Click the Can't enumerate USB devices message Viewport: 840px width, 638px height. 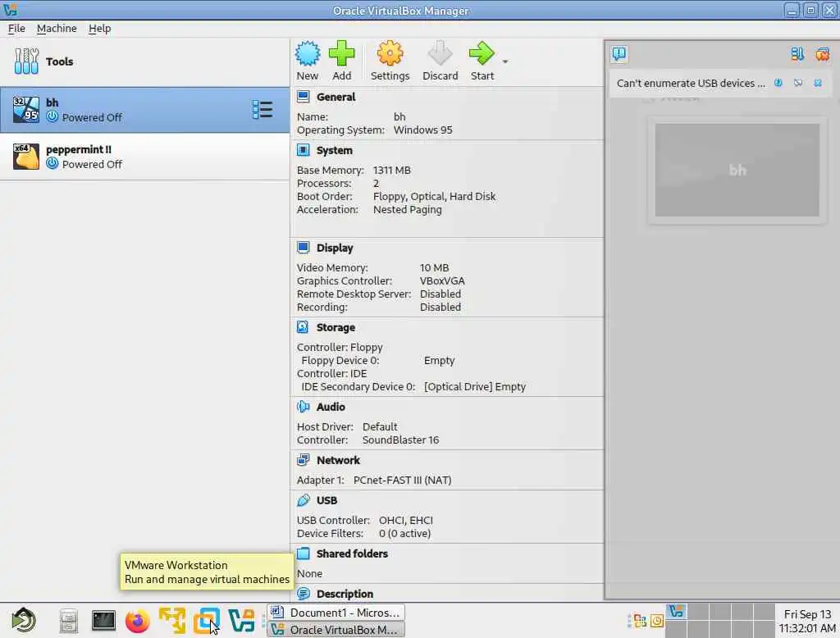coord(691,83)
